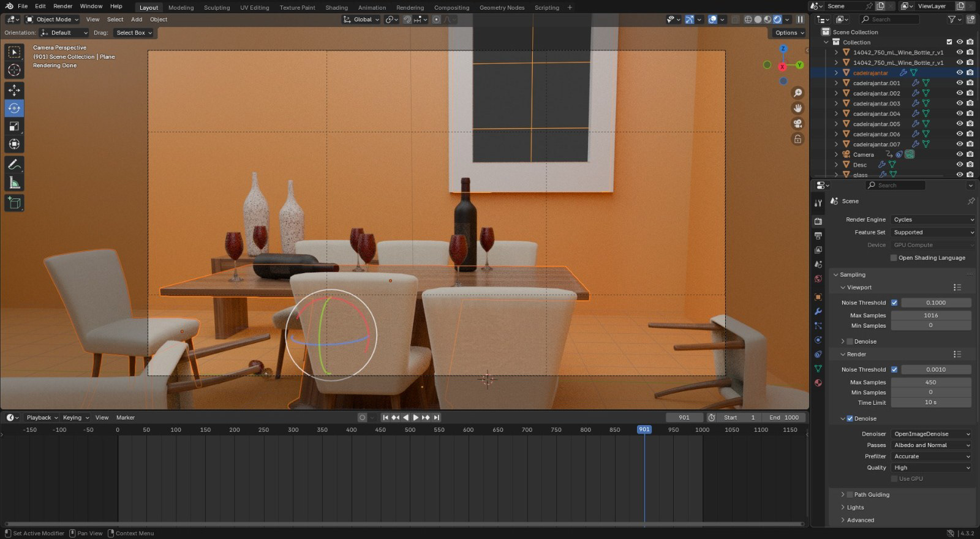
Task: Open the Modifiers properties tab
Action: coord(818,311)
